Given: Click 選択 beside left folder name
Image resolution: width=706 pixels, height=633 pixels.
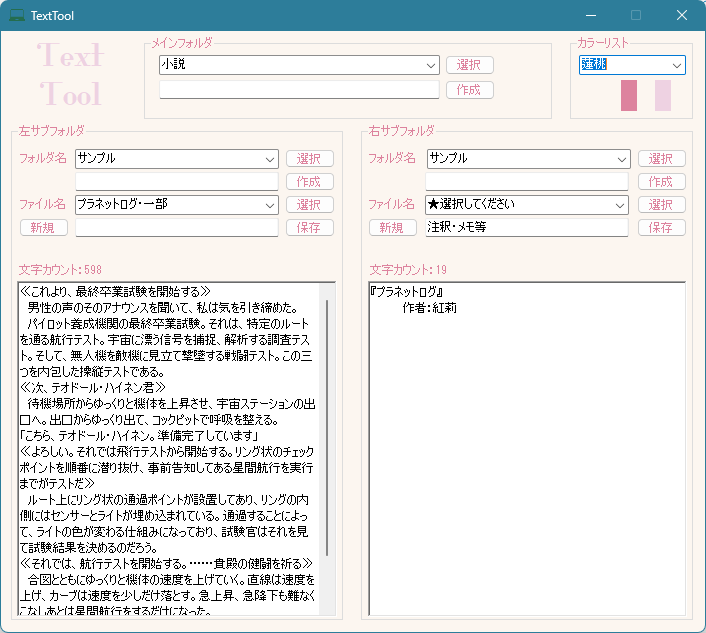Looking at the screenshot, I should coord(309,159).
